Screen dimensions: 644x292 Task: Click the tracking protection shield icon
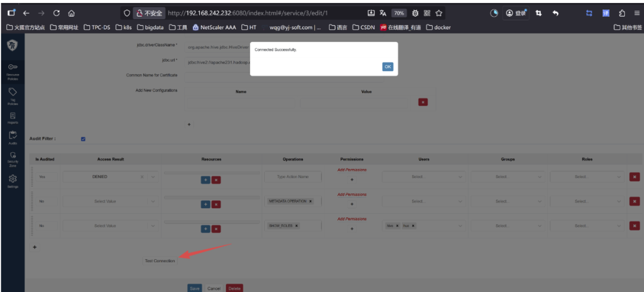point(127,13)
